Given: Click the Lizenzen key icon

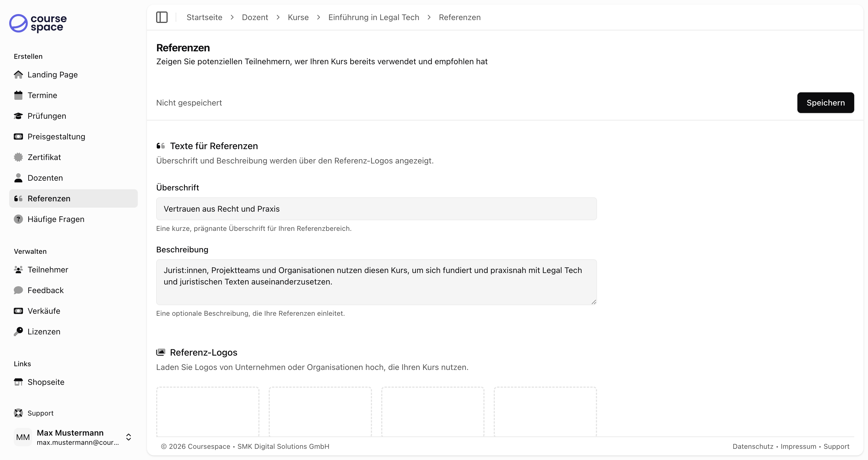Looking at the screenshot, I should tap(18, 331).
